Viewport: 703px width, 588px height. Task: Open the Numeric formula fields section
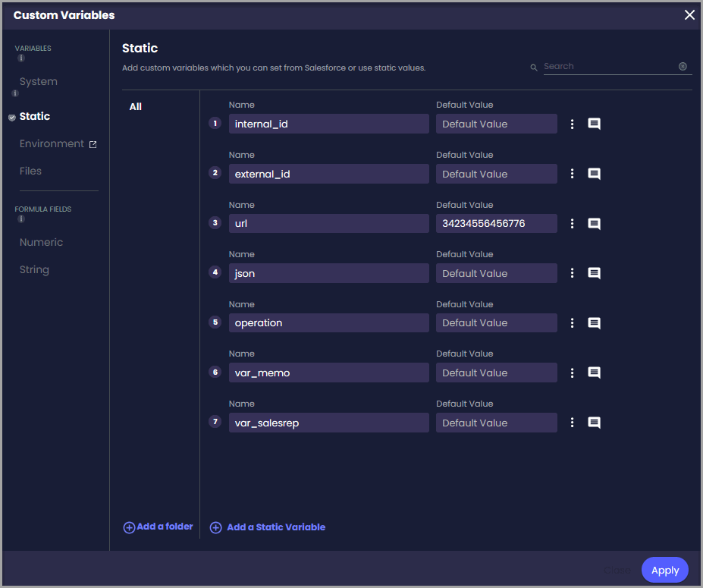click(x=41, y=242)
